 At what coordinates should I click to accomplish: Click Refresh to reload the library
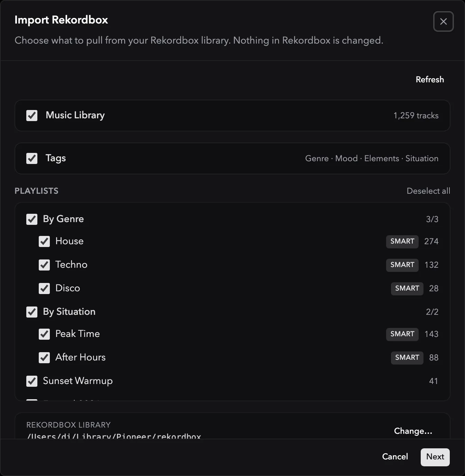pyautogui.click(x=430, y=80)
